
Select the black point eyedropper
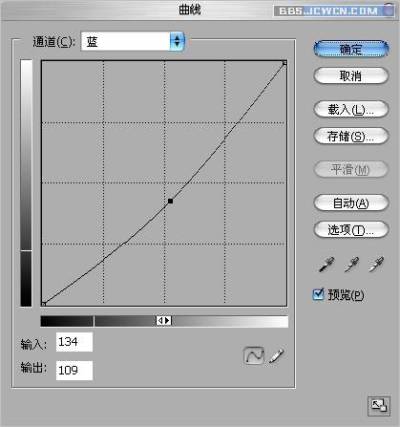click(x=326, y=264)
